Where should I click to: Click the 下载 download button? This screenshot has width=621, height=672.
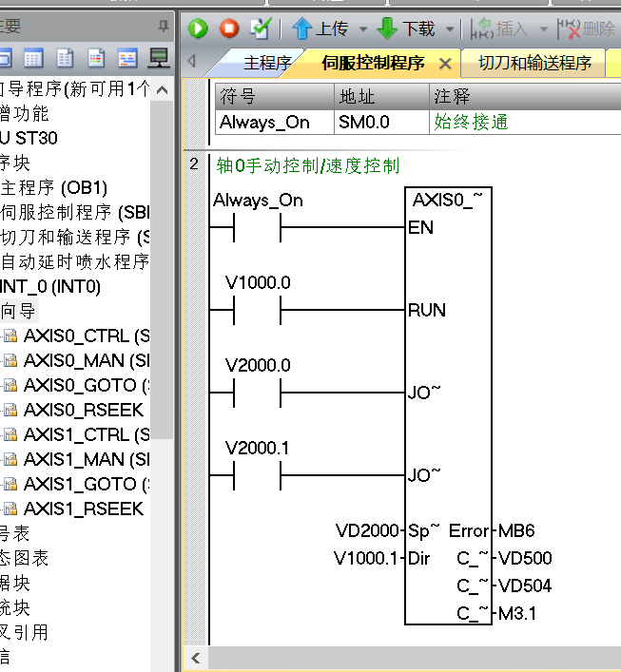tap(407, 29)
